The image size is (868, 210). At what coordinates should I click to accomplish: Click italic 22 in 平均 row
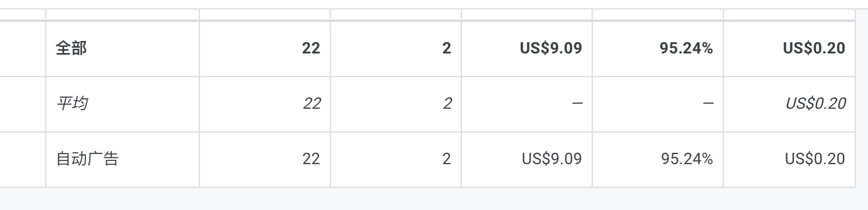(312, 104)
